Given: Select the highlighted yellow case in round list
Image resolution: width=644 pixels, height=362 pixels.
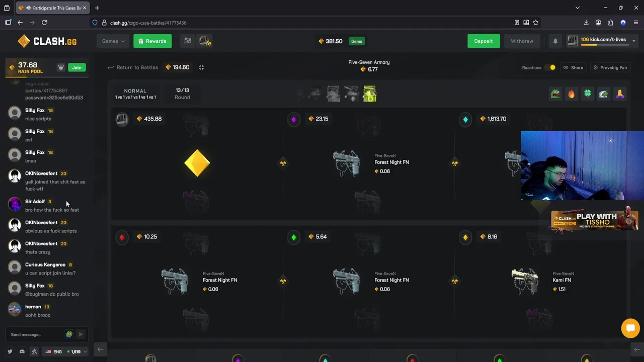Looking at the screenshot, I should coord(370,94).
